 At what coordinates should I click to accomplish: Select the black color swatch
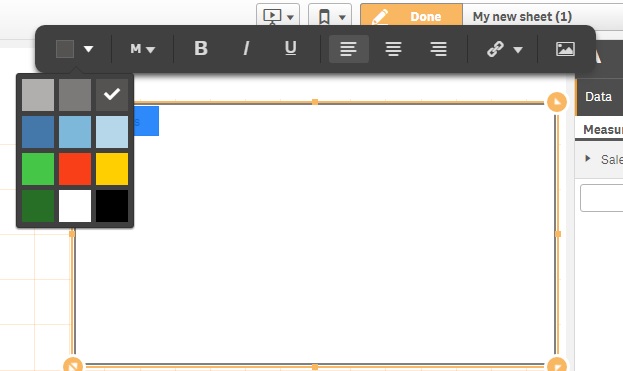(x=112, y=206)
